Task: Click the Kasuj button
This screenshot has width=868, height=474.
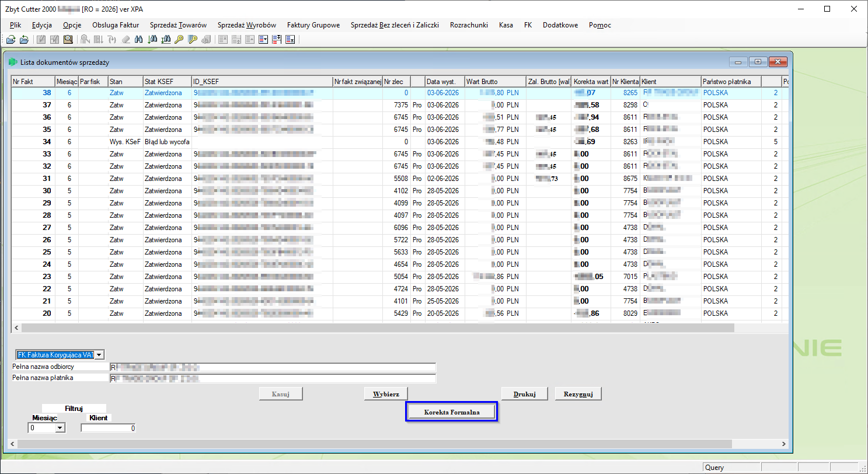Action: coord(281,393)
